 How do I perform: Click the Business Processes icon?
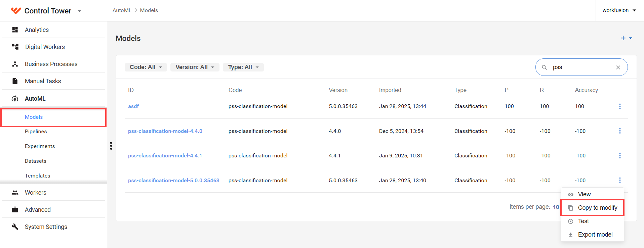pyautogui.click(x=15, y=64)
